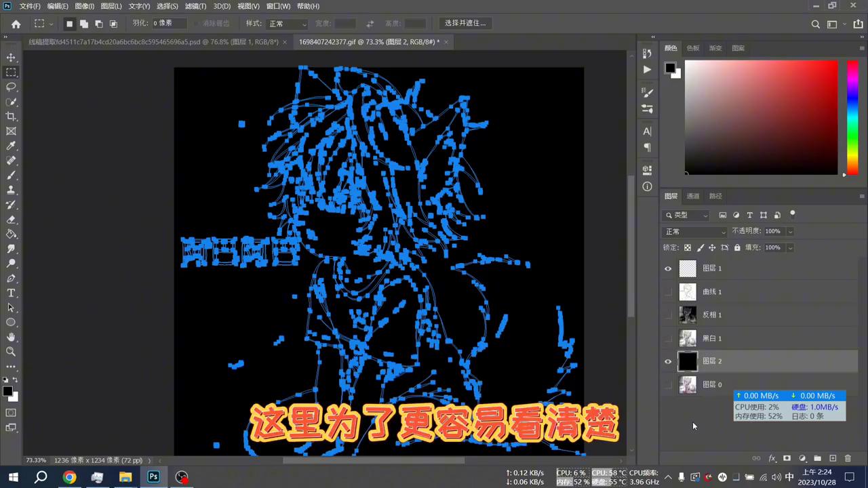Select the Horizontal Type tool
868x488 pixels.
point(11,293)
